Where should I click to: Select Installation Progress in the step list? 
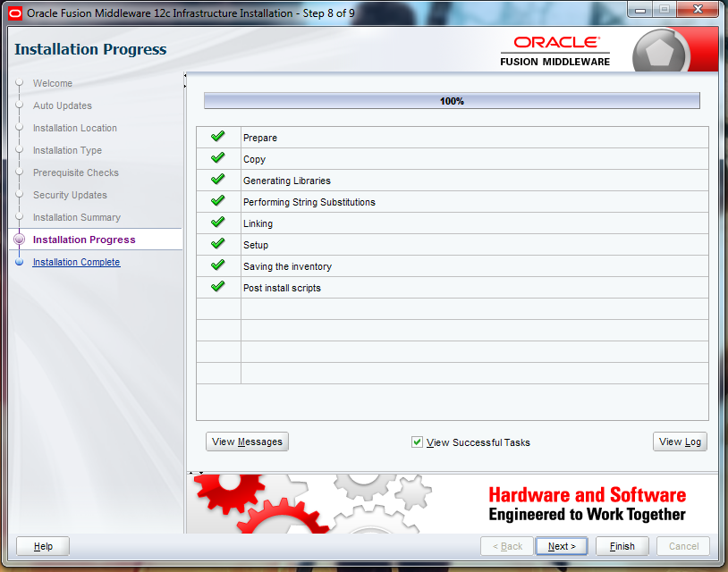tap(84, 240)
